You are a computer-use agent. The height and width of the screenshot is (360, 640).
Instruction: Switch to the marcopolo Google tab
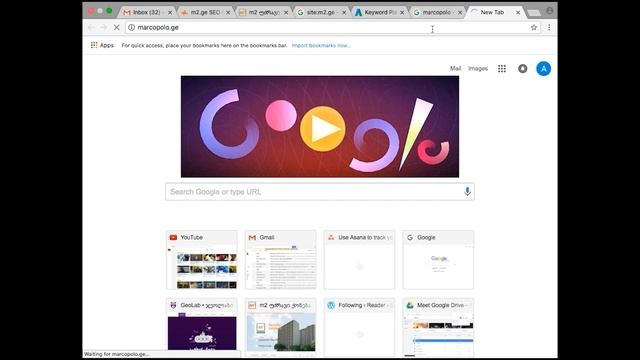(x=436, y=13)
